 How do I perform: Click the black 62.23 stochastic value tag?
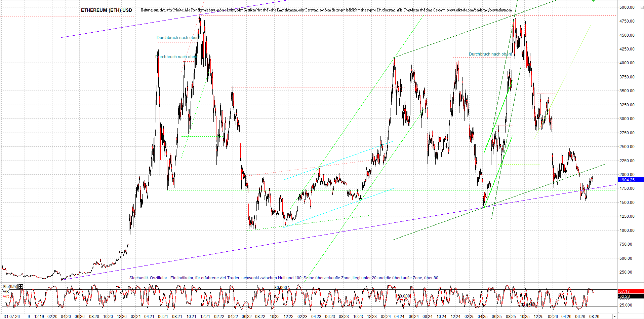[631, 296]
